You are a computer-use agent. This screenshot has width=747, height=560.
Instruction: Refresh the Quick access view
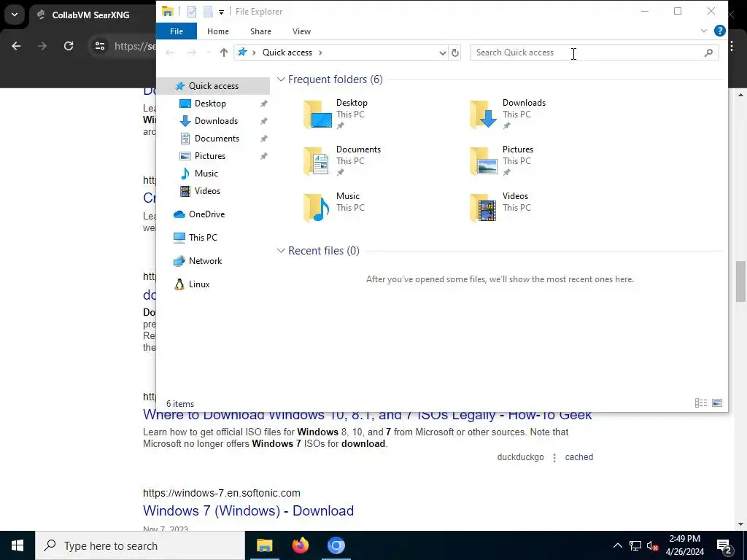[x=455, y=52]
